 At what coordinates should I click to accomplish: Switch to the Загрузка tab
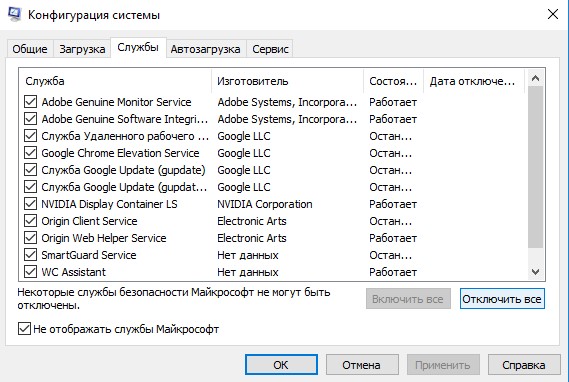(82, 49)
